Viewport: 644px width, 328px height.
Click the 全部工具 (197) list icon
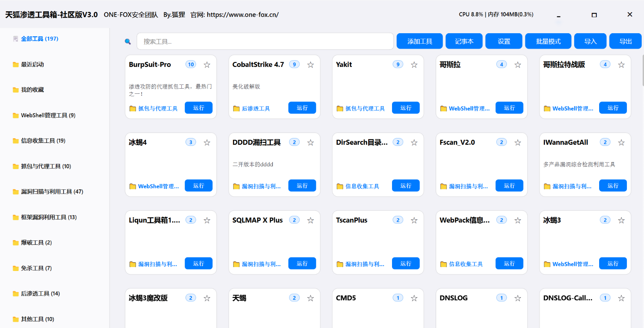click(16, 39)
